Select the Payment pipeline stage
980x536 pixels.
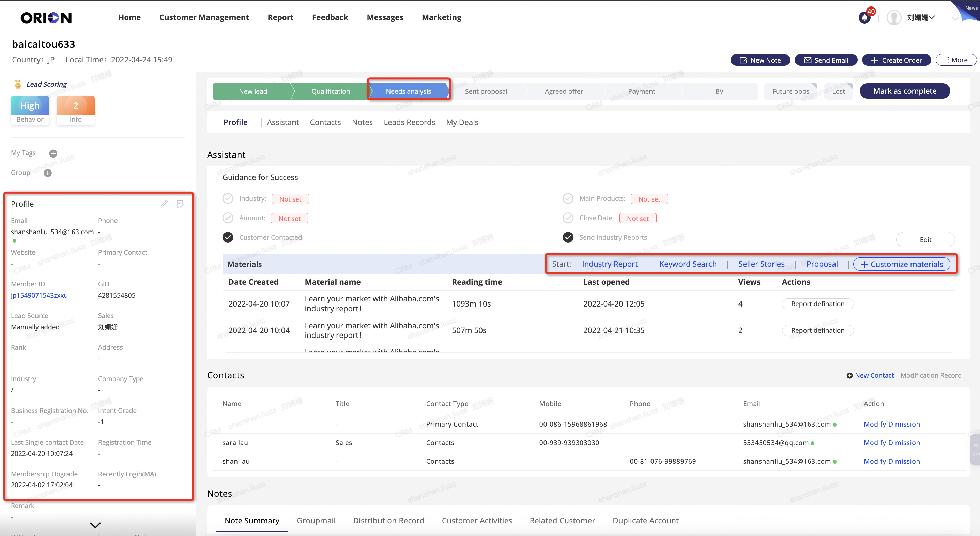click(x=641, y=91)
